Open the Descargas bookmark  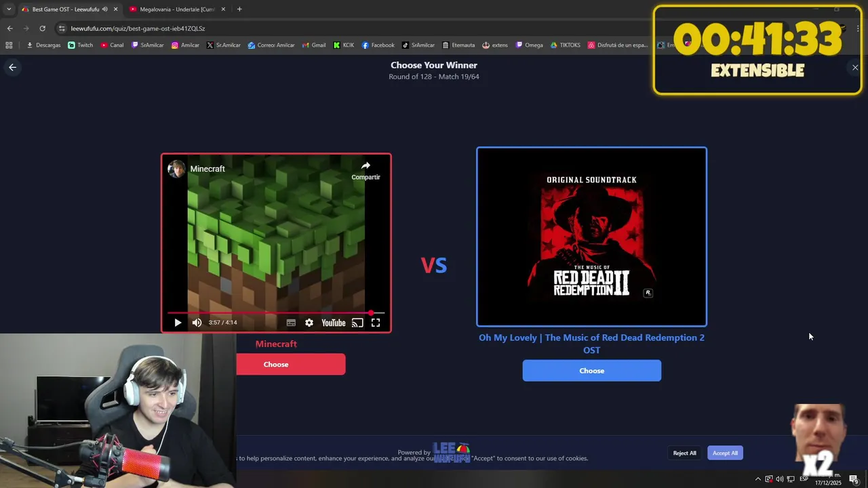(43, 45)
